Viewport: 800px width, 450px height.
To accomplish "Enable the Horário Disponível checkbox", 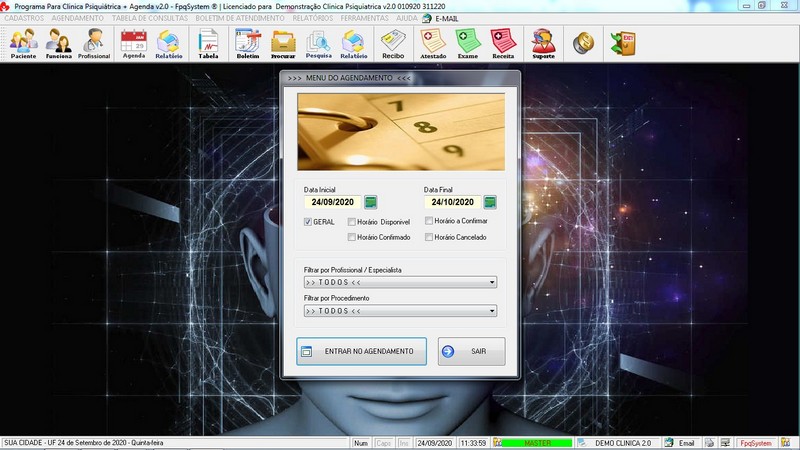I will pos(352,222).
